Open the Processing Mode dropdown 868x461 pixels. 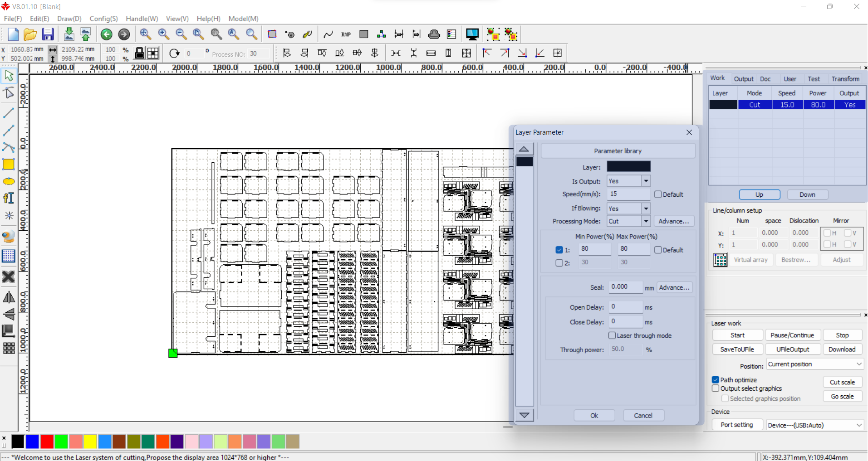click(x=646, y=221)
